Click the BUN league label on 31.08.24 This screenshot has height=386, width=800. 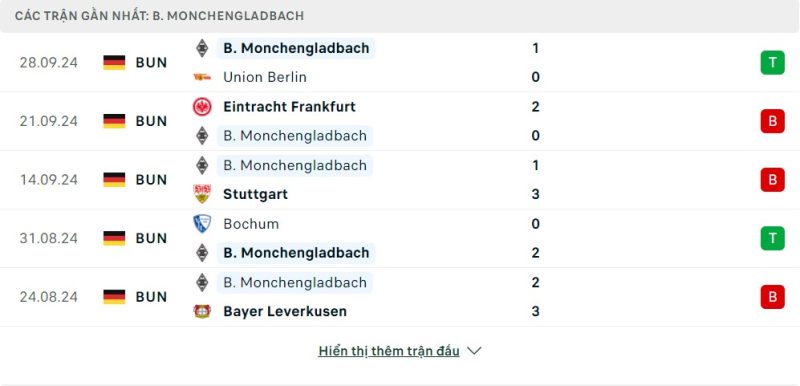pyautogui.click(x=152, y=238)
